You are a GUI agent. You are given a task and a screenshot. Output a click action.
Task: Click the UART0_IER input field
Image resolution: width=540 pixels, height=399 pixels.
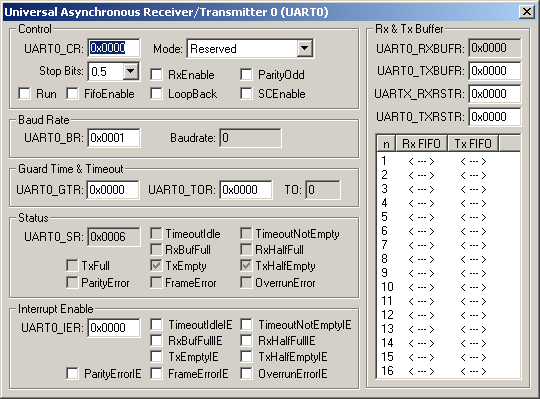coord(114,328)
